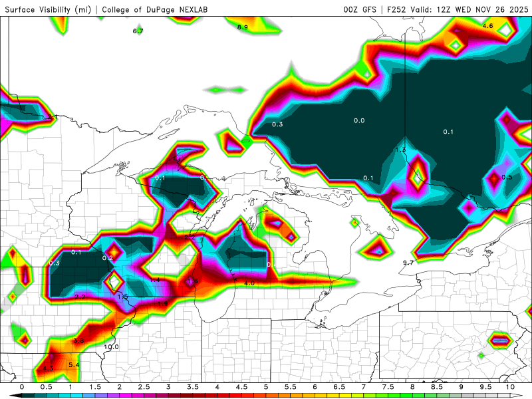This screenshot has height=399, width=532.
Task: Click the 8.9 visibility value on the map
Action: point(243,27)
